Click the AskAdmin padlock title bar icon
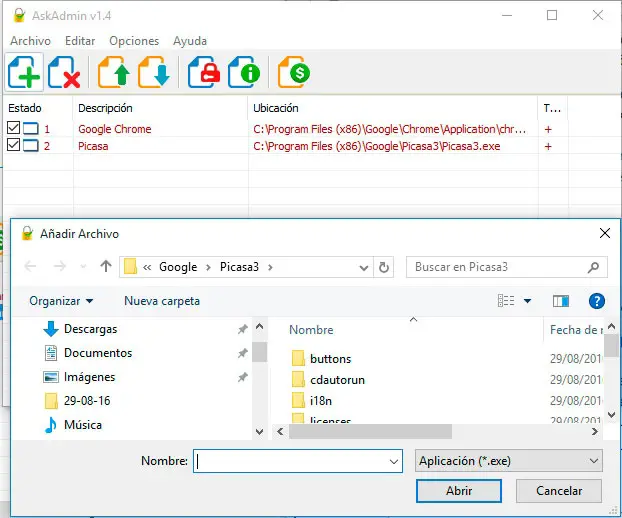Image resolution: width=622 pixels, height=518 pixels. point(19,15)
